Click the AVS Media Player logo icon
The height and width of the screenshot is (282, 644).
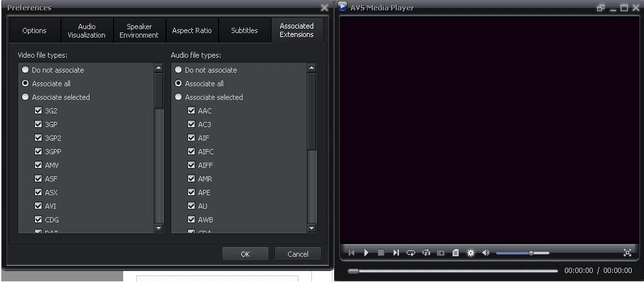point(342,7)
